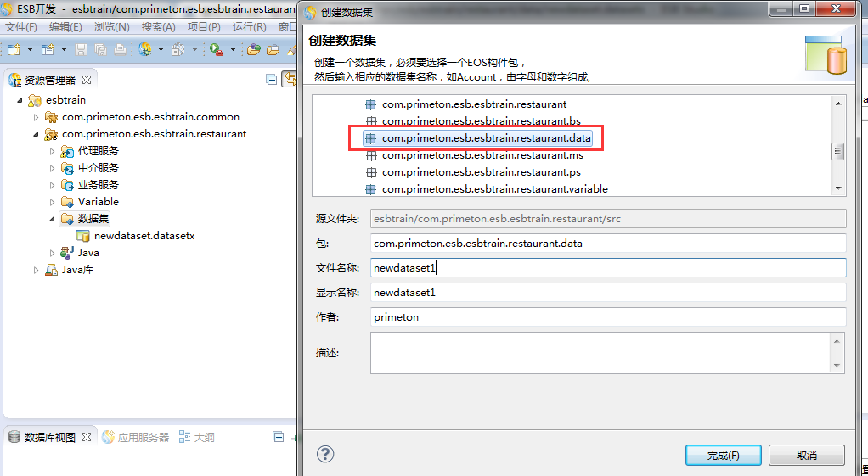Expand the 业务服务 tree node
The width and height of the screenshot is (868, 476).
(52, 185)
